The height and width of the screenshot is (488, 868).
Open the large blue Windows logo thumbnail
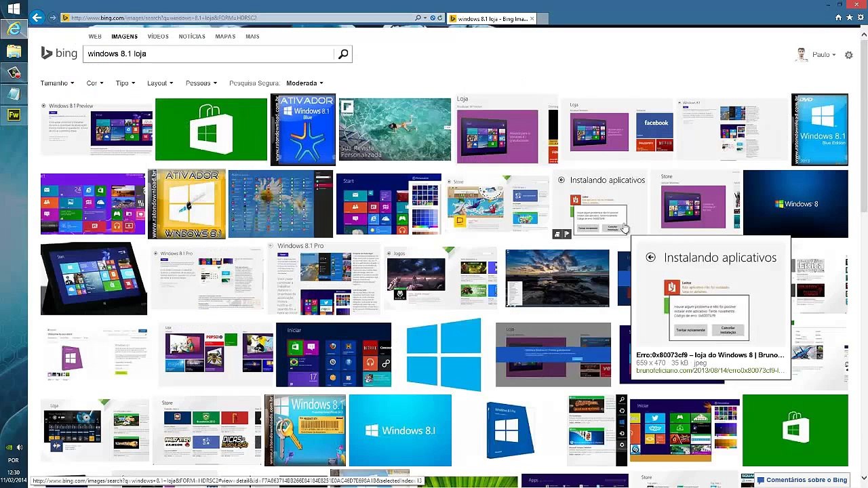(x=443, y=354)
